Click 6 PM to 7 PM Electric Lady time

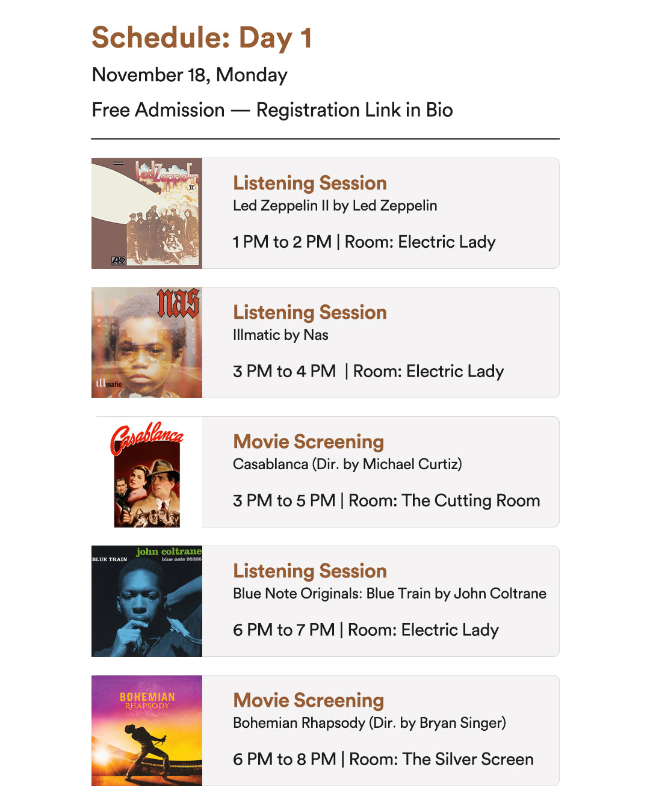[366, 630]
